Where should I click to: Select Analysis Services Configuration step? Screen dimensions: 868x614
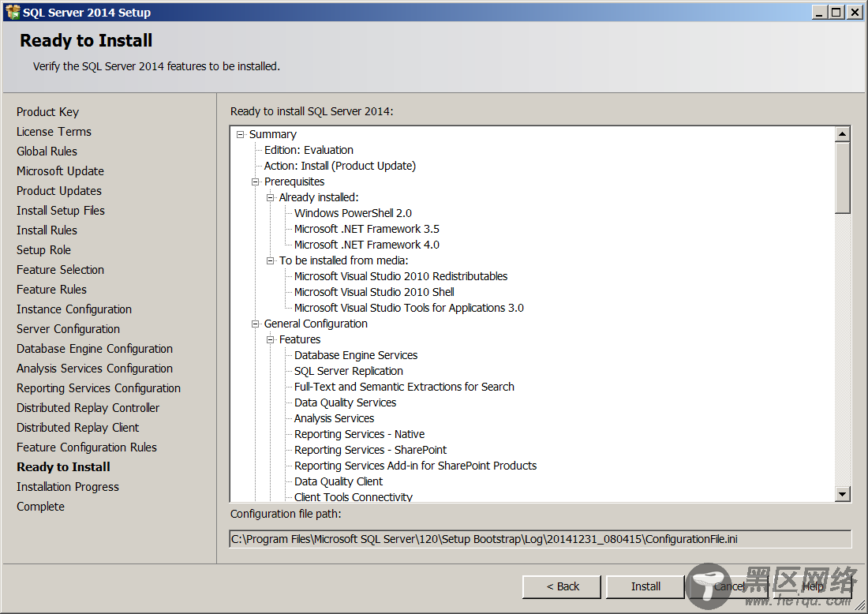(95, 369)
